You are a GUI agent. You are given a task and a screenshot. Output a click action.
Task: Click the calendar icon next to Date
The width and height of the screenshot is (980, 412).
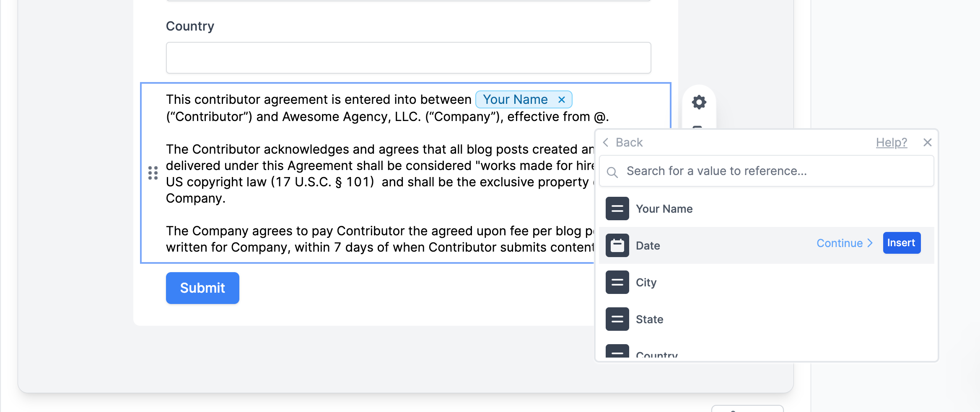pos(617,245)
